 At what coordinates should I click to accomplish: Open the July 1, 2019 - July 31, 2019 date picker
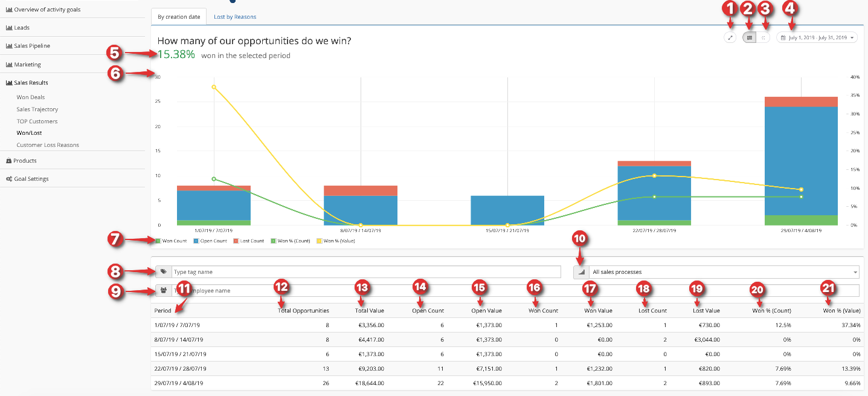click(x=817, y=37)
